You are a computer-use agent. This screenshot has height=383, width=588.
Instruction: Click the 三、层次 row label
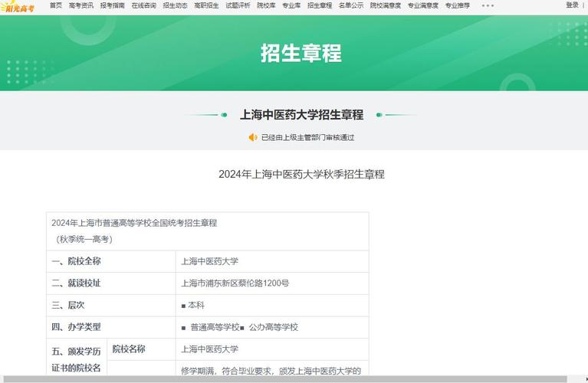click(68, 305)
